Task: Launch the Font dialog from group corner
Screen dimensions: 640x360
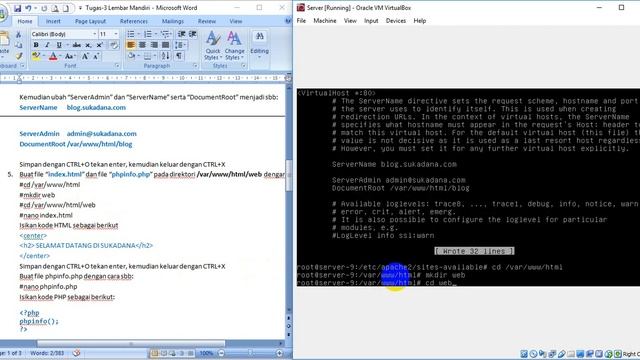Action: click(117, 65)
